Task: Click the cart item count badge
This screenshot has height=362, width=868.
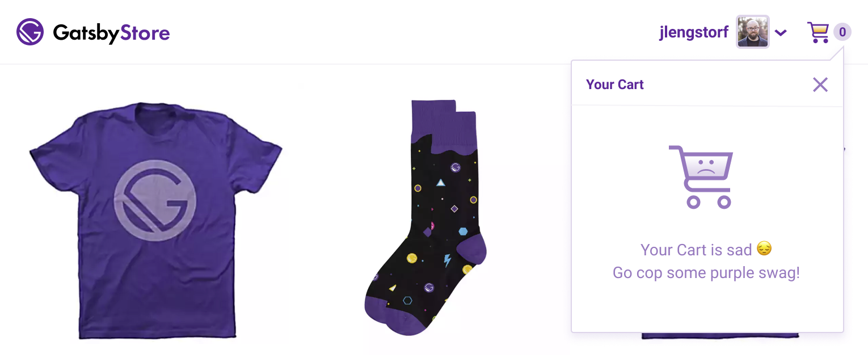Action: (x=842, y=32)
